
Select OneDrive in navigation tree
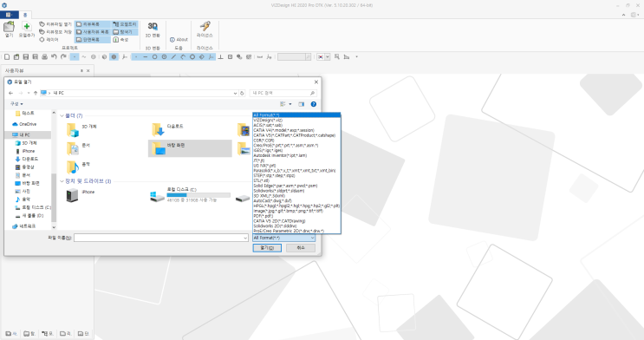pyautogui.click(x=24, y=124)
